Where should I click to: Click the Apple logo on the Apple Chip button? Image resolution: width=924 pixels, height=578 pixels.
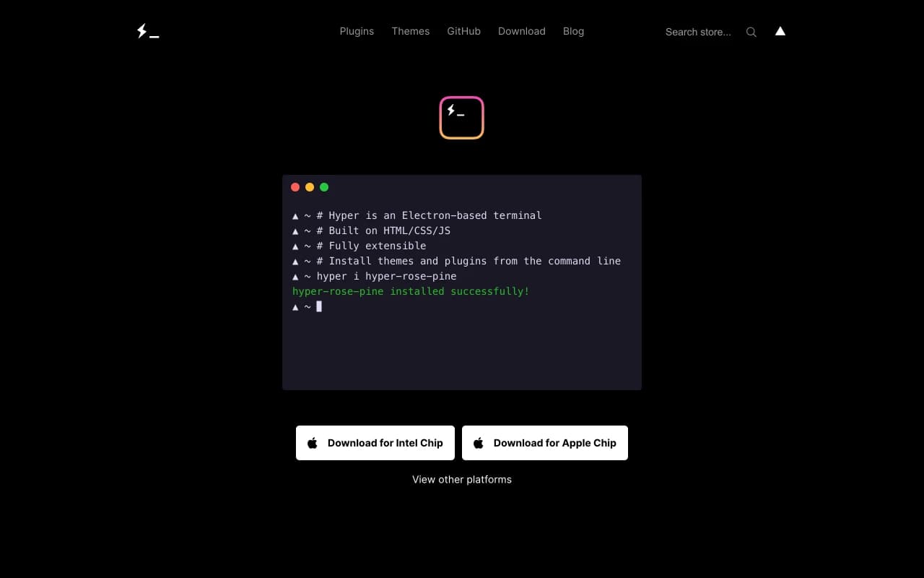tap(478, 443)
